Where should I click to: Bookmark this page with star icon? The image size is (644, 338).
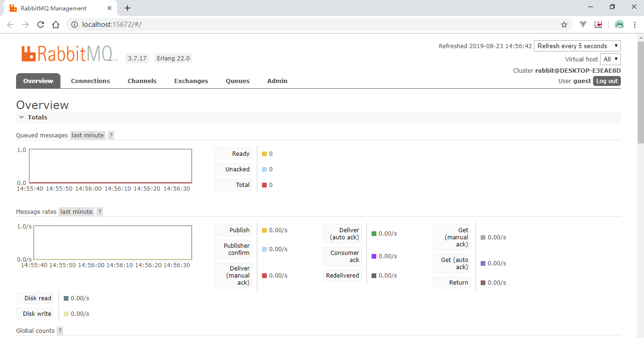pos(564,25)
